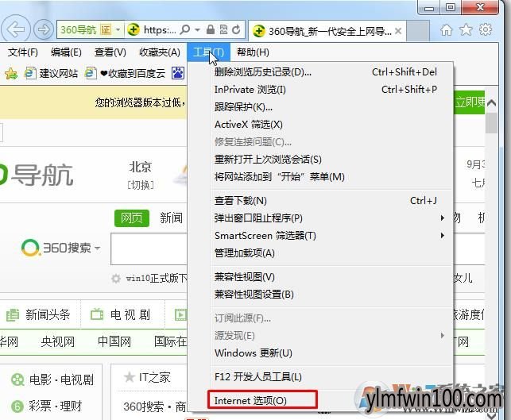Expand the address bar search dropdown arrow
Viewport: 511px width, 420px height.
pos(198,30)
